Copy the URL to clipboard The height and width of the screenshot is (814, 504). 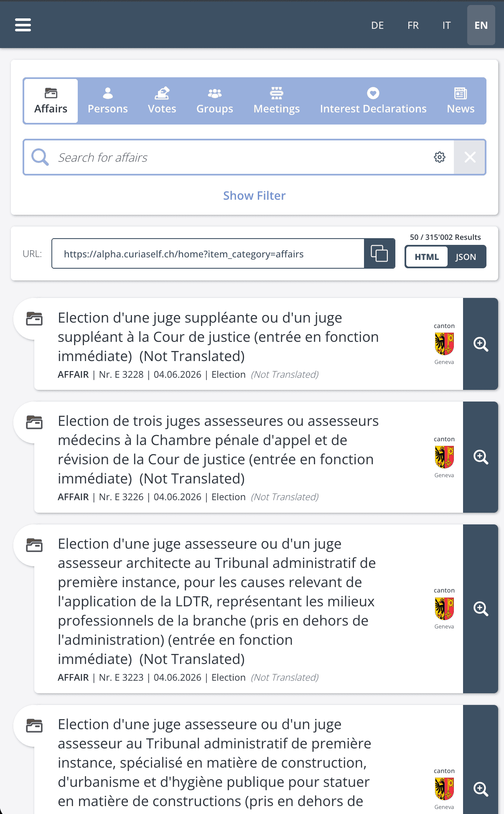[379, 254]
